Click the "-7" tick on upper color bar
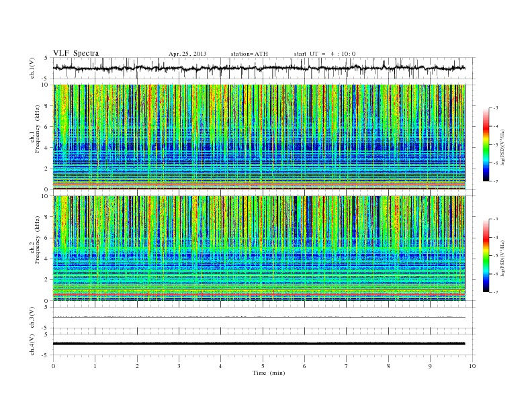The image size is (532, 411). [x=496, y=181]
